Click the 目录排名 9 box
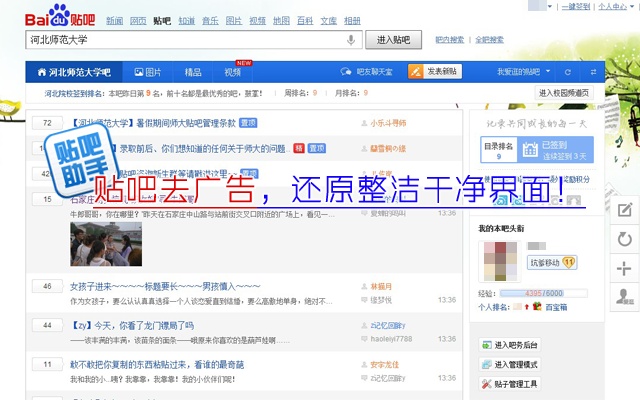Image resolution: width=640 pixels, height=400 pixels. tap(499, 150)
